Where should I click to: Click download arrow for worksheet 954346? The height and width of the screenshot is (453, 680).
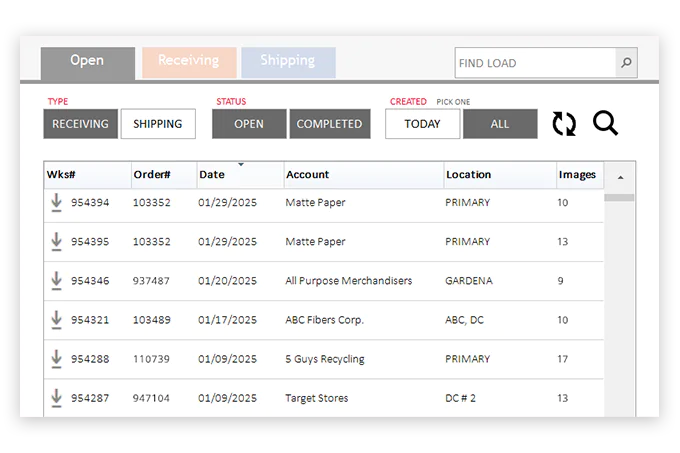click(x=57, y=281)
